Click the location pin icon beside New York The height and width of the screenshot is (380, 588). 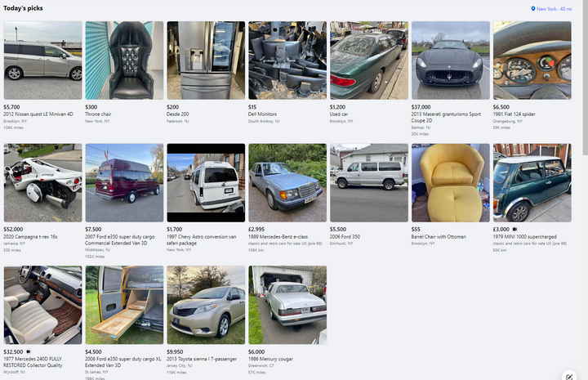click(x=532, y=9)
